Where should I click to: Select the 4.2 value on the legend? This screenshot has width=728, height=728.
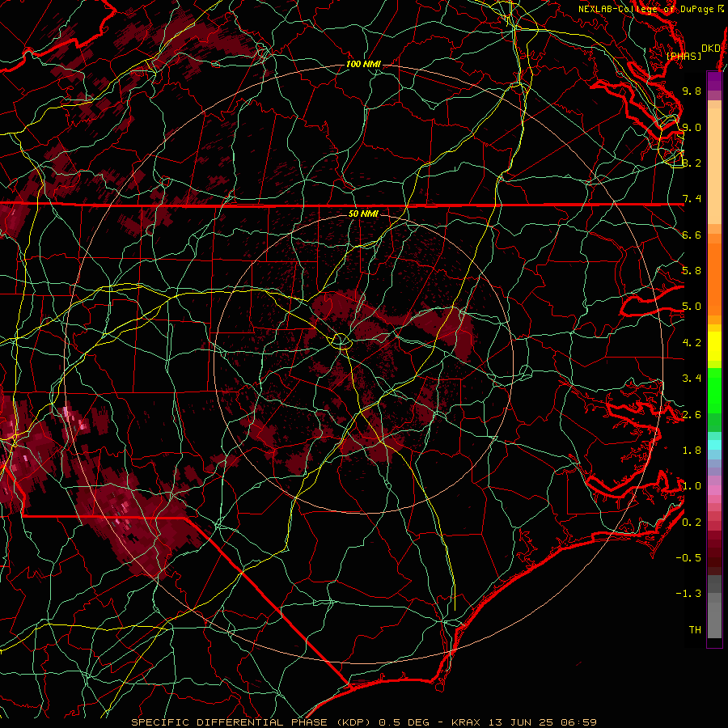692,343
